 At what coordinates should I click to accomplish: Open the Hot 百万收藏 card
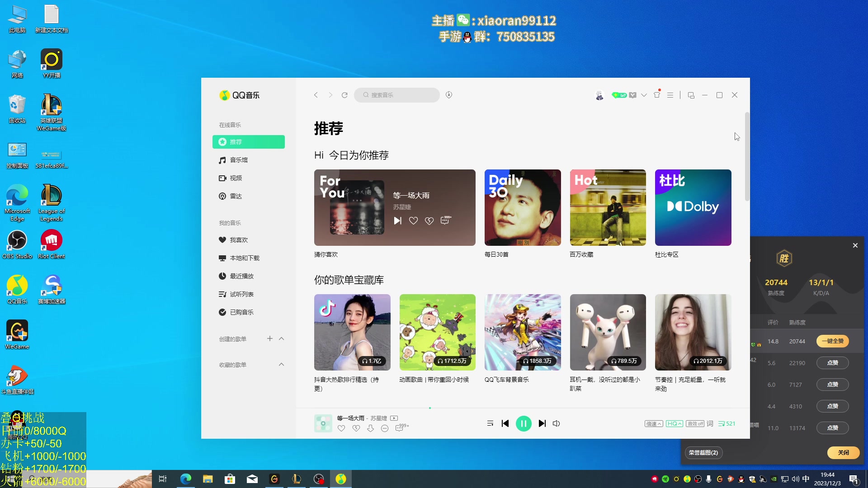coord(608,207)
